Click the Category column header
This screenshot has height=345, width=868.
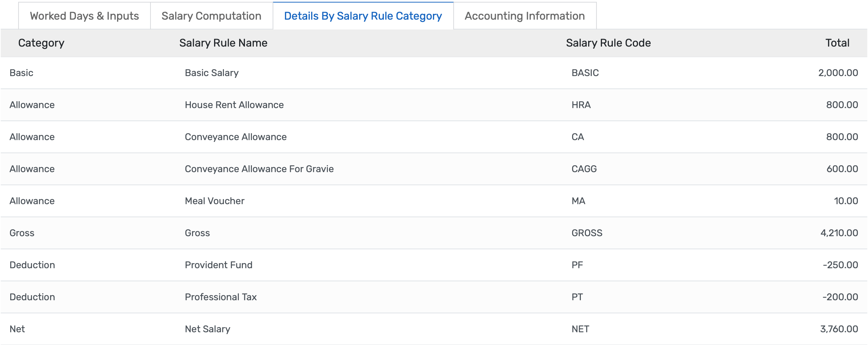coord(41,43)
